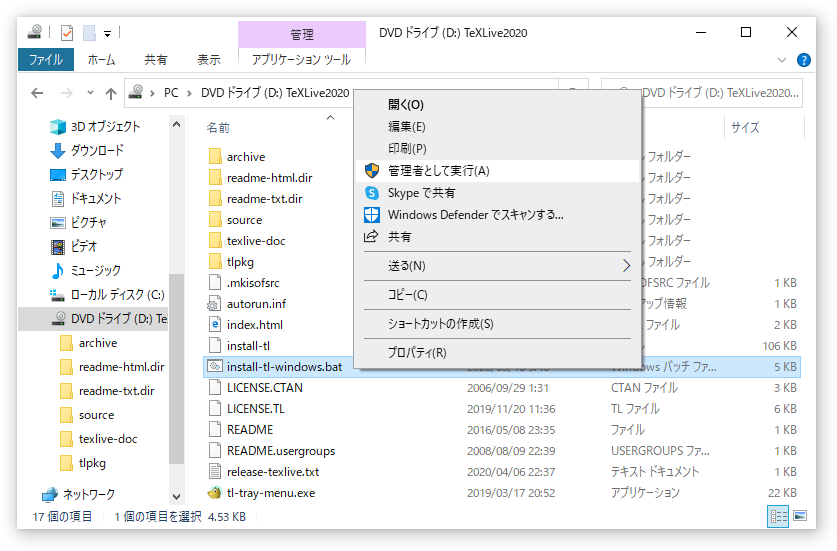
Task: Open the quick access toolbar customize dropdown
Action: click(x=107, y=34)
